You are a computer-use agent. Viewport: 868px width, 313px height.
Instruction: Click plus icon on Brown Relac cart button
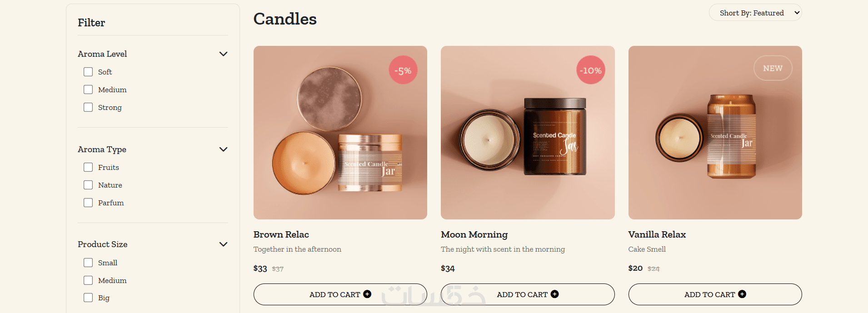pyautogui.click(x=367, y=294)
